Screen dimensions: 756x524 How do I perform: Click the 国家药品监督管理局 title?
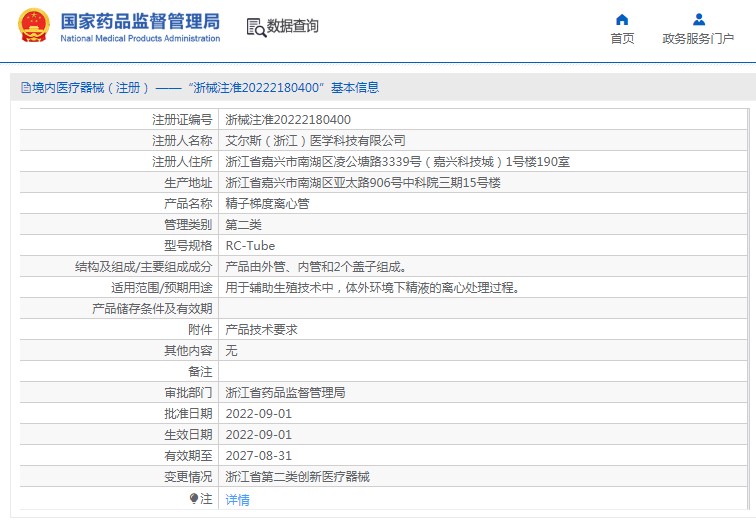(140, 21)
